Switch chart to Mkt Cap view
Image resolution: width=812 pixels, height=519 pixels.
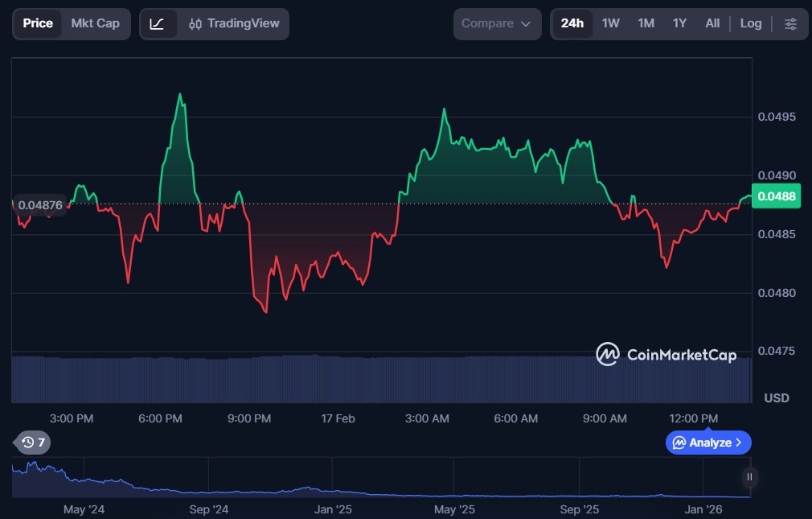pyautogui.click(x=95, y=24)
